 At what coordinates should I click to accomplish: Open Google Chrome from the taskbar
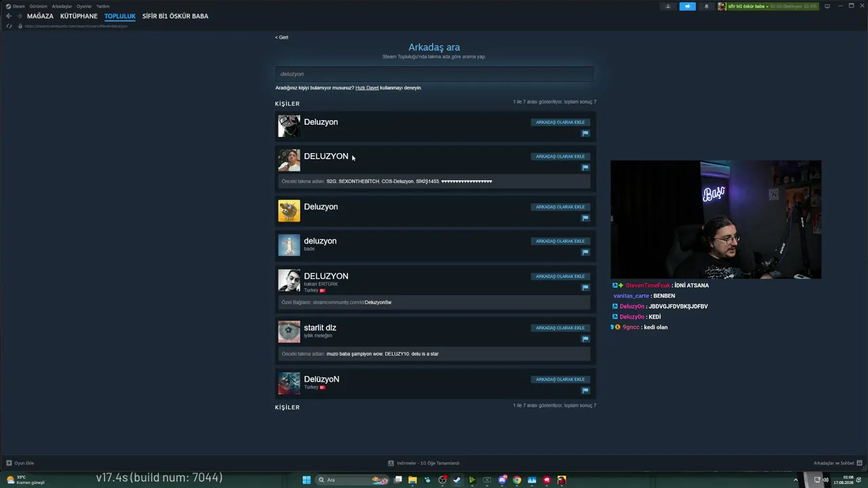click(517, 480)
